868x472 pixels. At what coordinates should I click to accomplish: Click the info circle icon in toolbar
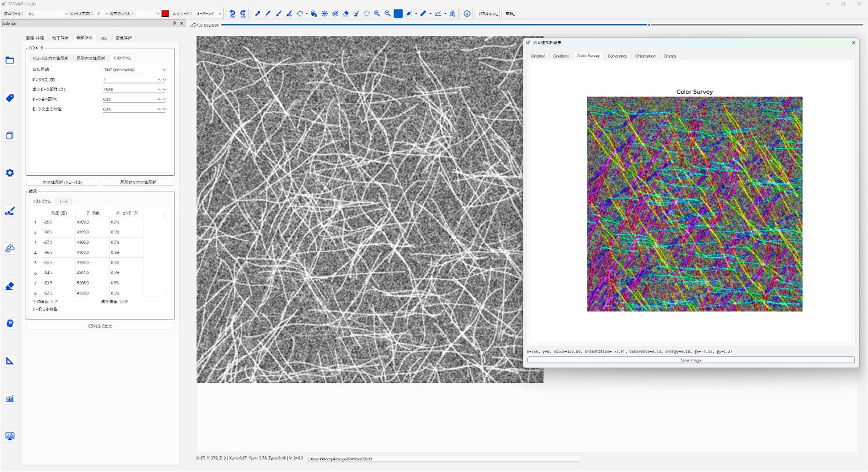[x=467, y=13]
